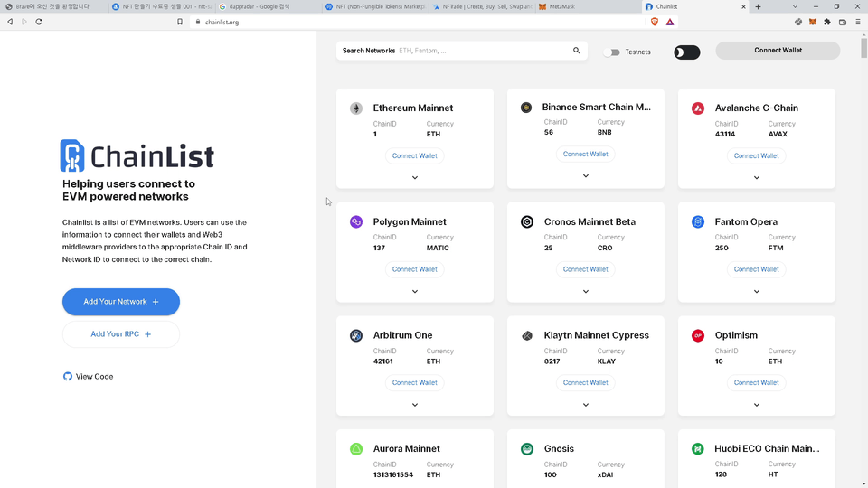Switch to the dappradar Google search tab
This screenshot has width=868, height=488.
point(268,6)
